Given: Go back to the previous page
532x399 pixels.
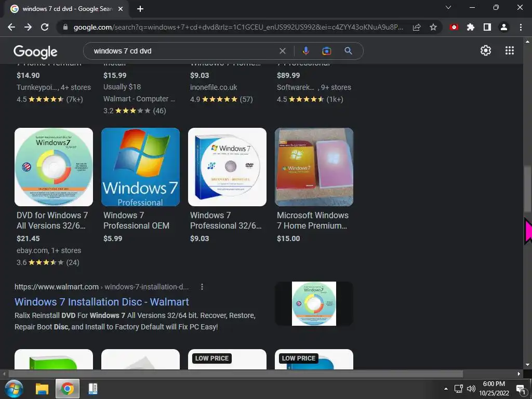Looking at the screenshot, I should 11,27.
